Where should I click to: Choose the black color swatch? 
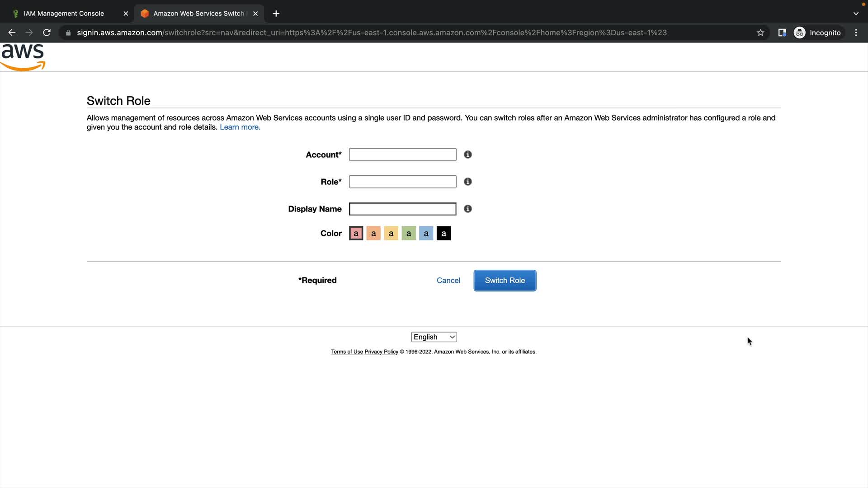click(443, 234)
